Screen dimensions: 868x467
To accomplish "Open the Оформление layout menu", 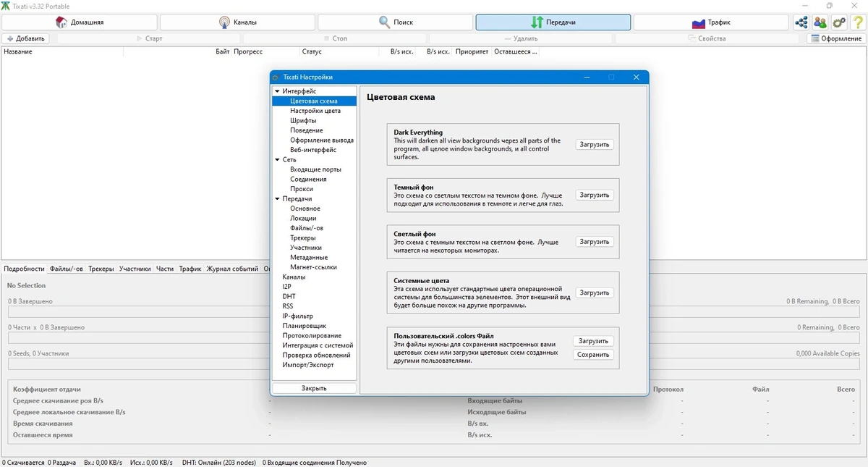I will pyautogui.click(x=836, y=38).
